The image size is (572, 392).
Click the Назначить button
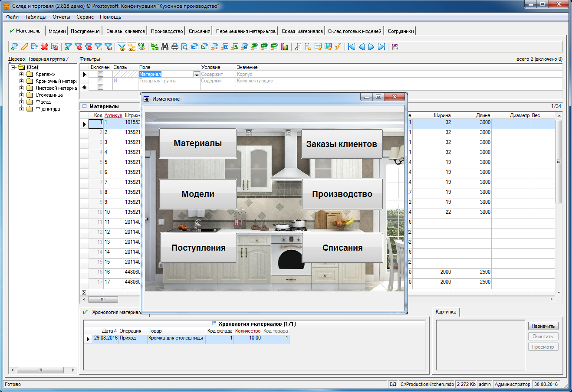coord(543,326)
